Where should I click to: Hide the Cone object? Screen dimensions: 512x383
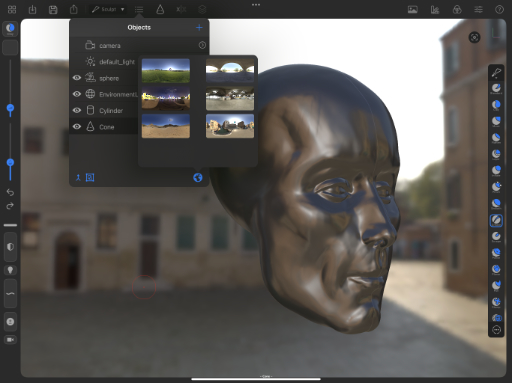point(77,126)
